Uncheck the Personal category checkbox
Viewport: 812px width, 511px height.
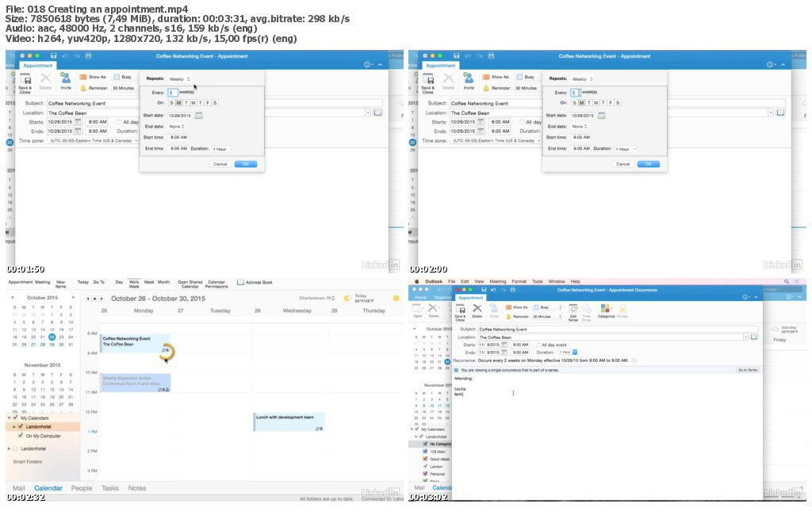pos(426,474)
